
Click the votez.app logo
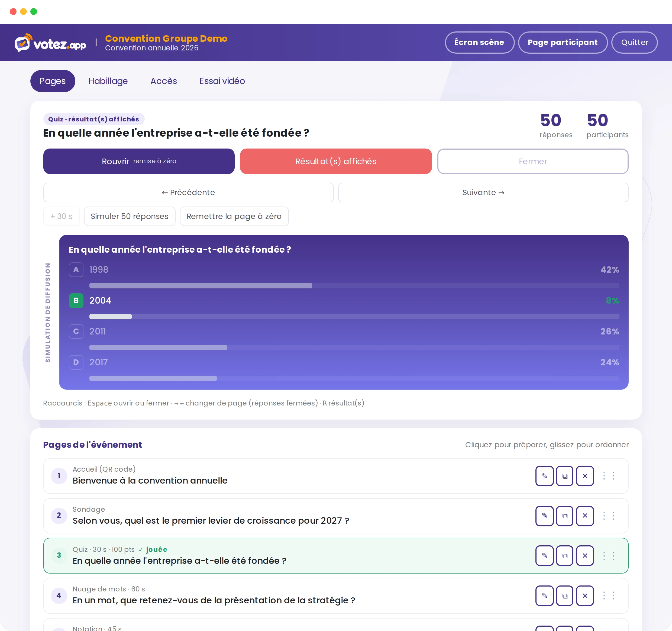point(50,43)
